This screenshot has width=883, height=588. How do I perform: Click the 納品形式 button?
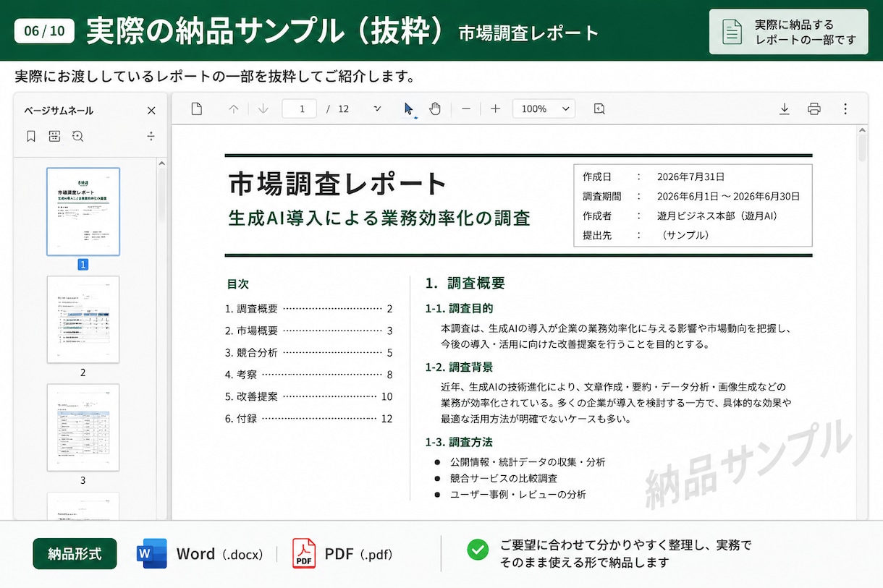tap(75, 554)
